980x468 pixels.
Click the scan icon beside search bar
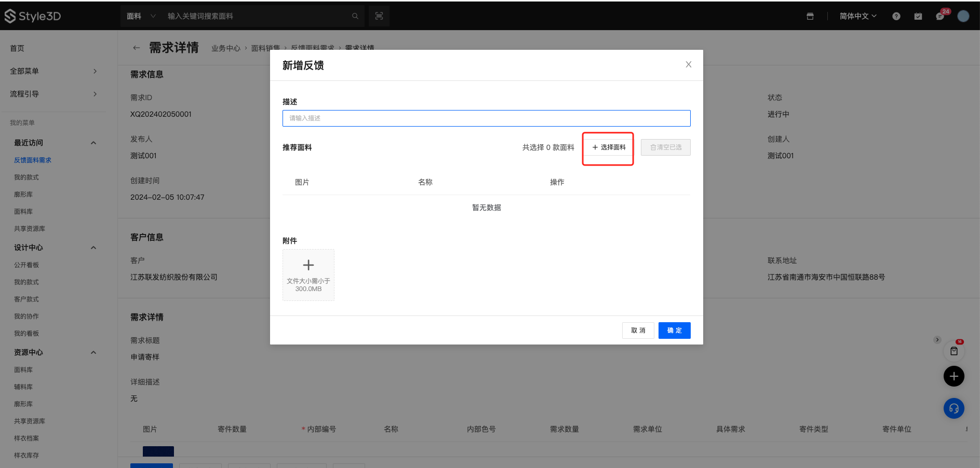[379, 16]
